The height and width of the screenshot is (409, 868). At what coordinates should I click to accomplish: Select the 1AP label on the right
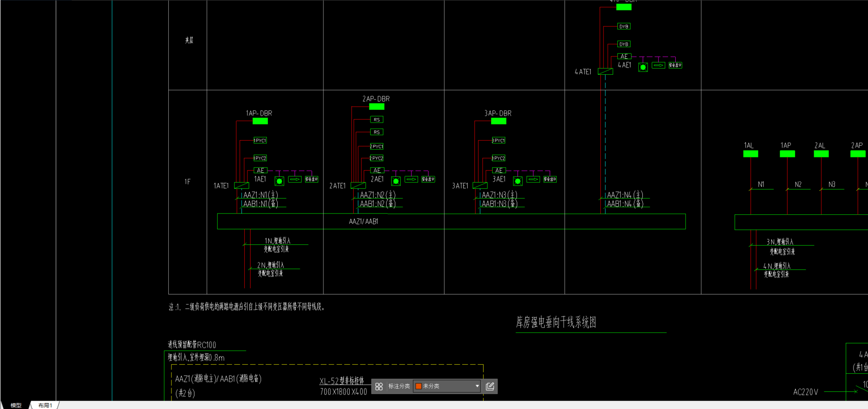[x=786, y=146]
